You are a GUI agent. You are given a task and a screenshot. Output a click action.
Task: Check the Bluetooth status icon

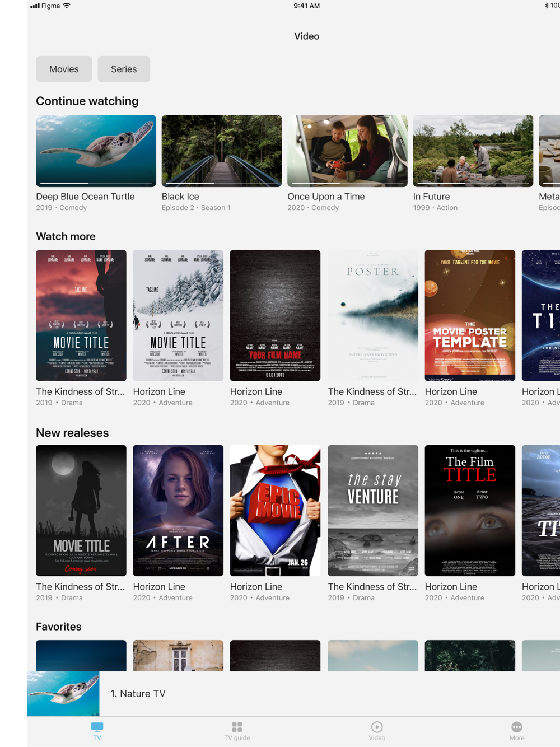pyautogui.click(x=547, y=6)
